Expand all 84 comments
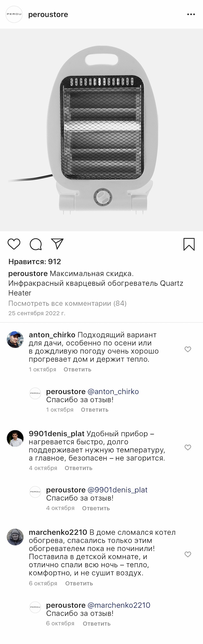Screen dimensions: 203x644 [x=67, y=303]
